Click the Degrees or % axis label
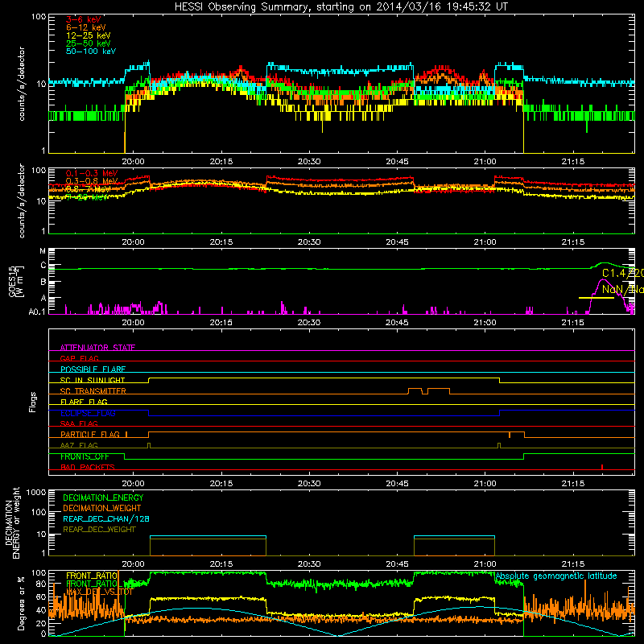644x644 pixels. tap(22, 603)
